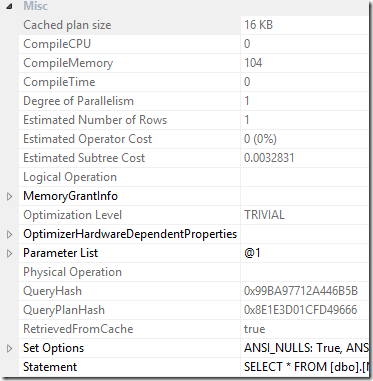Click the Optimization Level value TRIVIAL
The image size is (373, 381).
264,215
